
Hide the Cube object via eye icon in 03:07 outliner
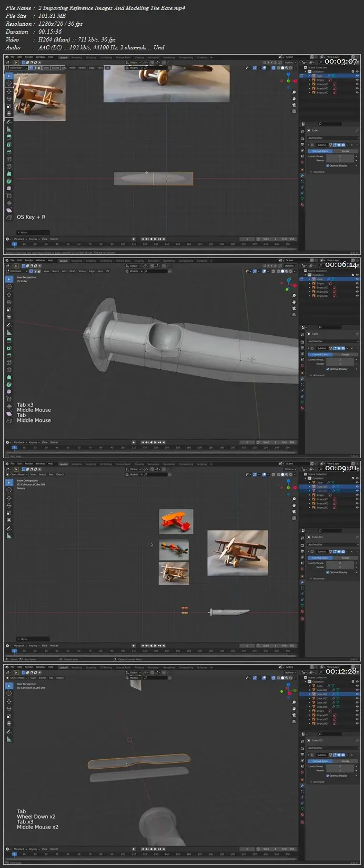pos(357,76)
